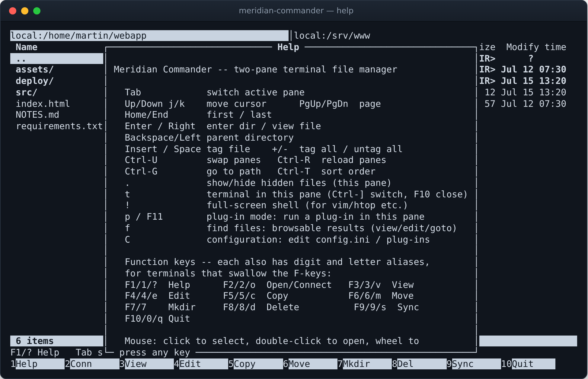Select the parent directory '..' row
The width and height of the screenshot is (588, 379).
(57, 59)
